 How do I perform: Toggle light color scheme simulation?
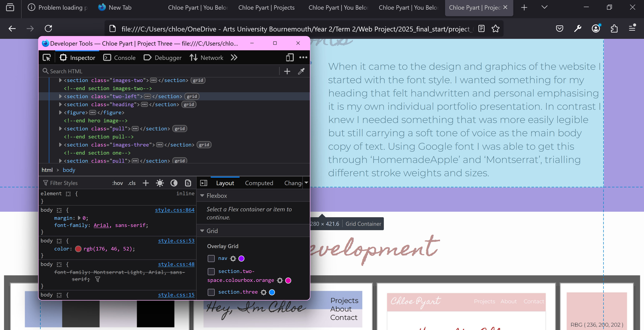click(x=160, y=183)
